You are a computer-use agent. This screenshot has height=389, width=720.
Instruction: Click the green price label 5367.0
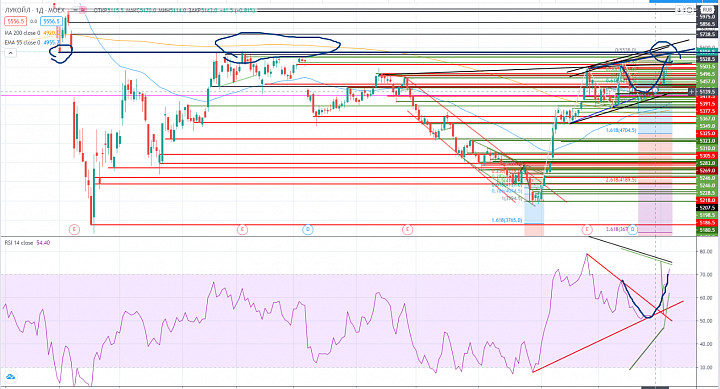pos(707,118)
